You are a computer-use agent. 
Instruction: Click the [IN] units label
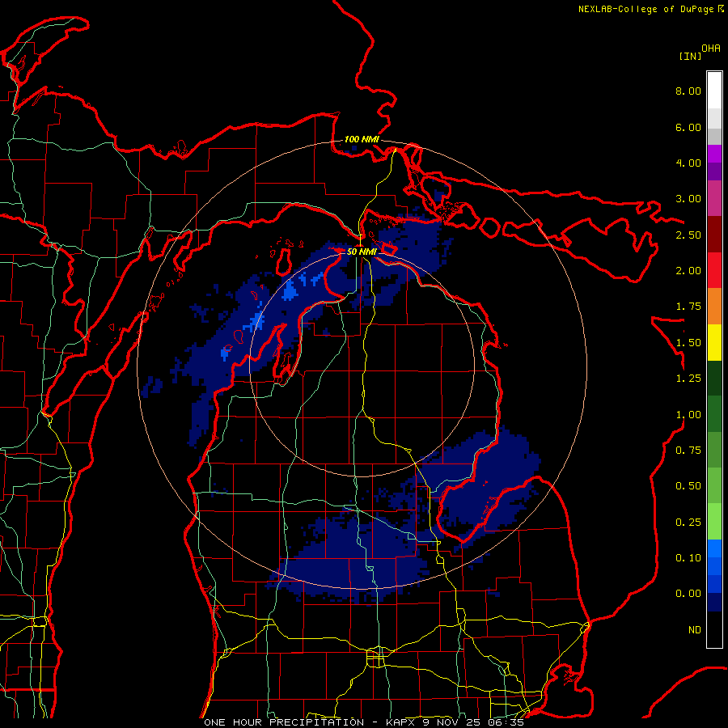690,56
